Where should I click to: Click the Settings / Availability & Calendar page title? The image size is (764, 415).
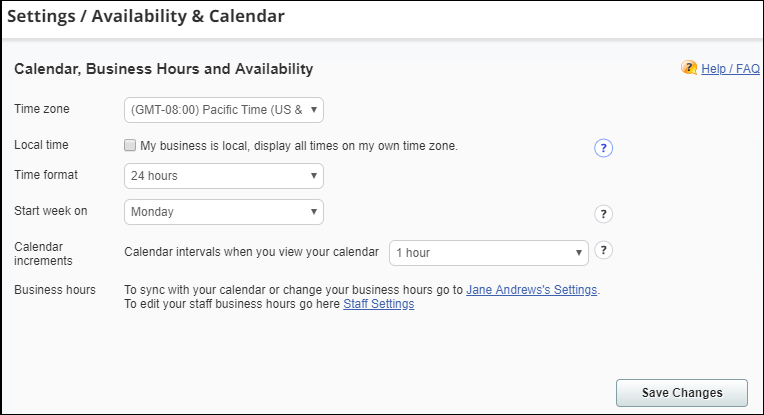[x=146, y=16]
